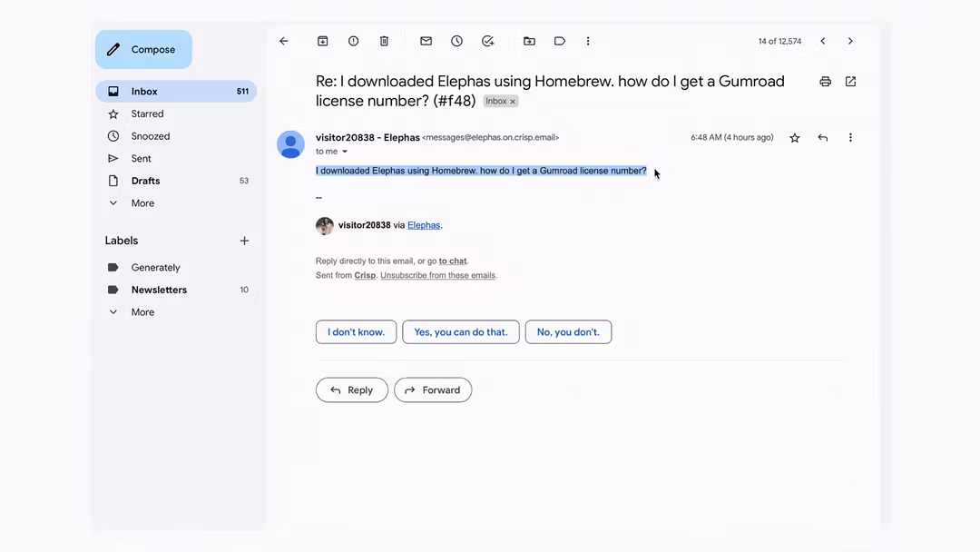This screenshot has height=552, width=980.
Task: Open email in a new window
Action: pos(850,82)
